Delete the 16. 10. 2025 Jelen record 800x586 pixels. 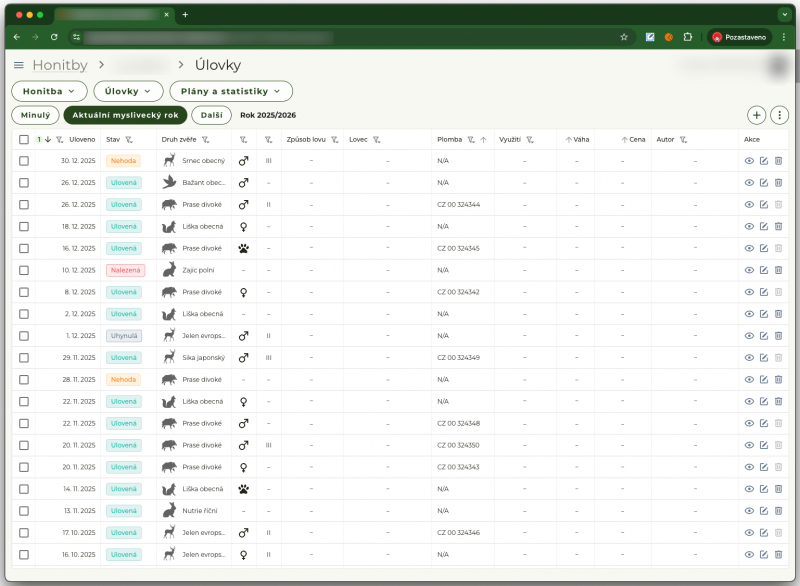click(x=779, y=554)
